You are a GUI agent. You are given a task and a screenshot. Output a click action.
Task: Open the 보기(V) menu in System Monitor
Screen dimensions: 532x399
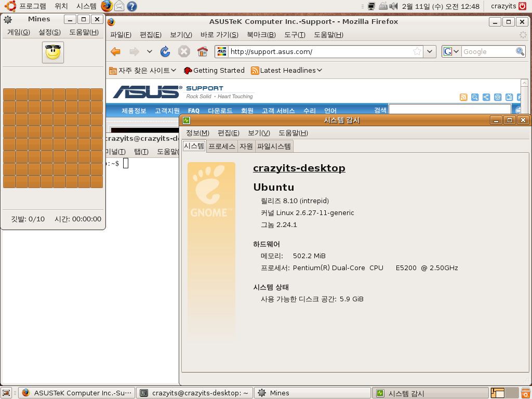click(259, 133)
